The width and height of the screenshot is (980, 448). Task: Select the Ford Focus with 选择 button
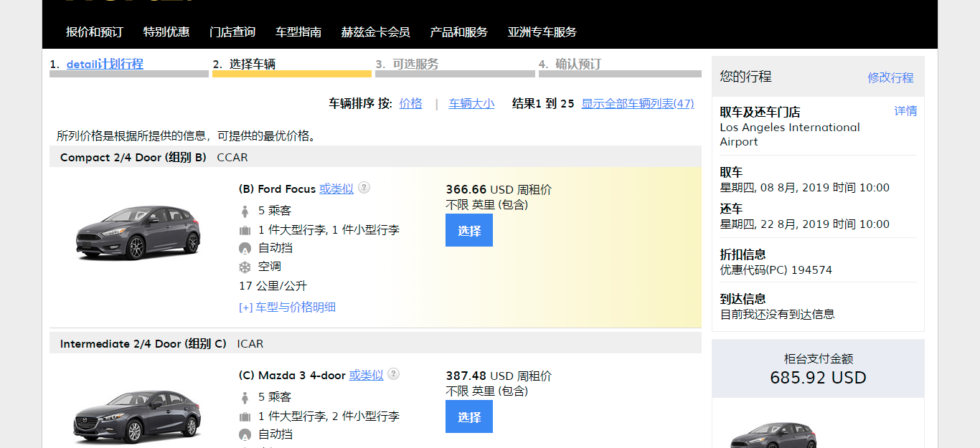coord(469,231)
